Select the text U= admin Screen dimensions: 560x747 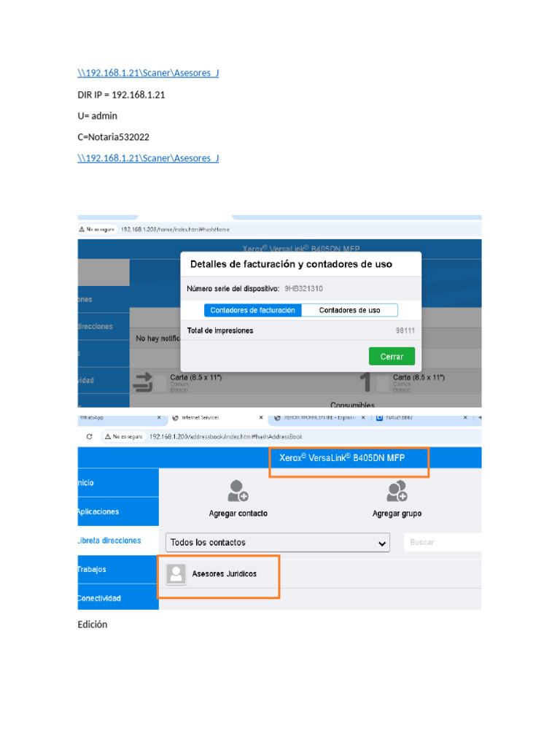97,116
